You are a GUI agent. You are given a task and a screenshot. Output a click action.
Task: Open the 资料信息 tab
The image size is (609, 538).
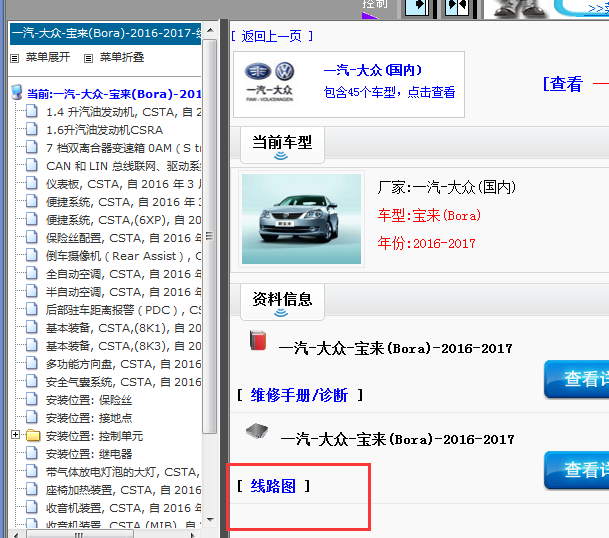coord(282,302)
